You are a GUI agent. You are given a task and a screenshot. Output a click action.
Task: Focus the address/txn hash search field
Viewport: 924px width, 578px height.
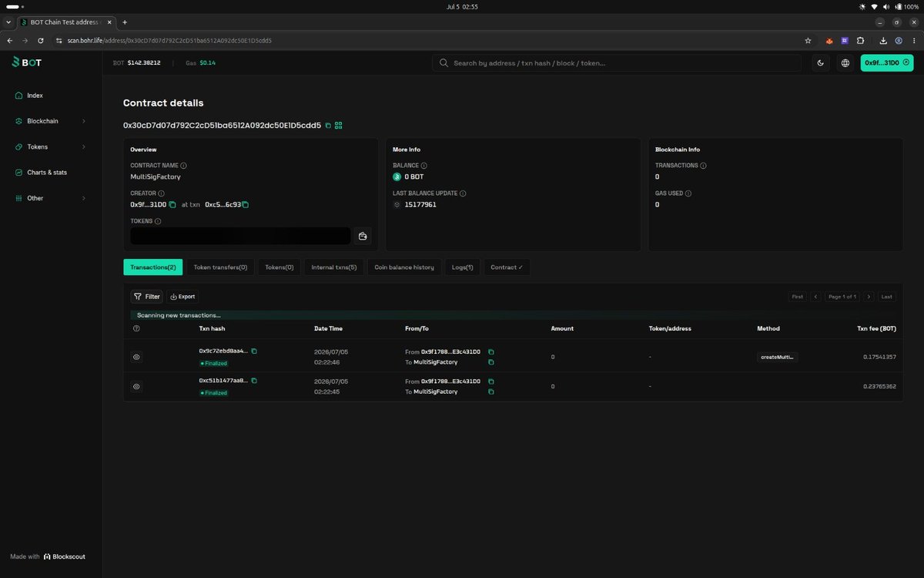(x=616, y=62)
